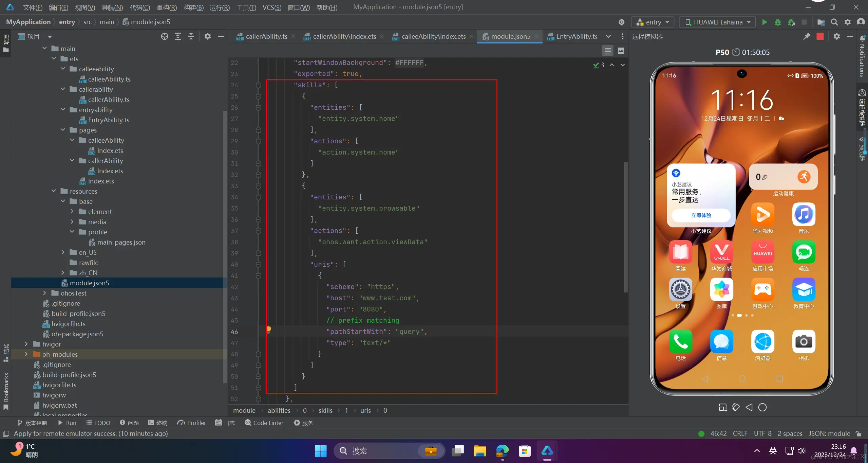Open project panel settings gear
868x463 pixels.
click(208, 36)
